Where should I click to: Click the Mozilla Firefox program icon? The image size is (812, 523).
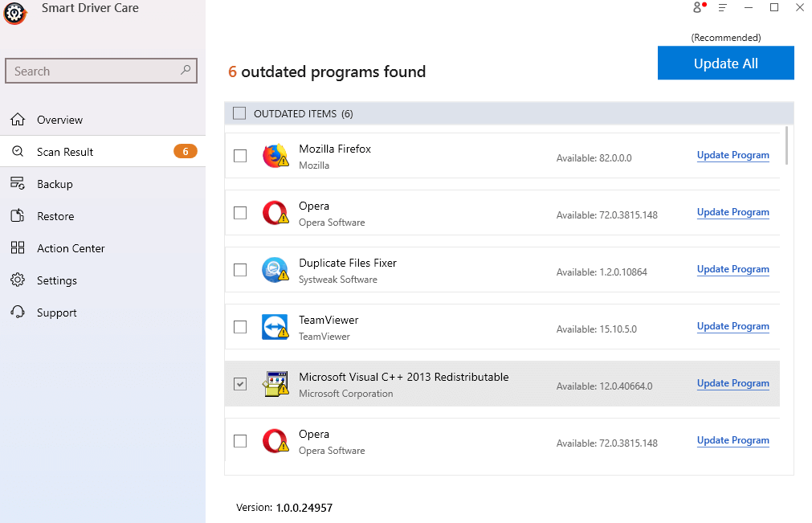pos(275,155)
